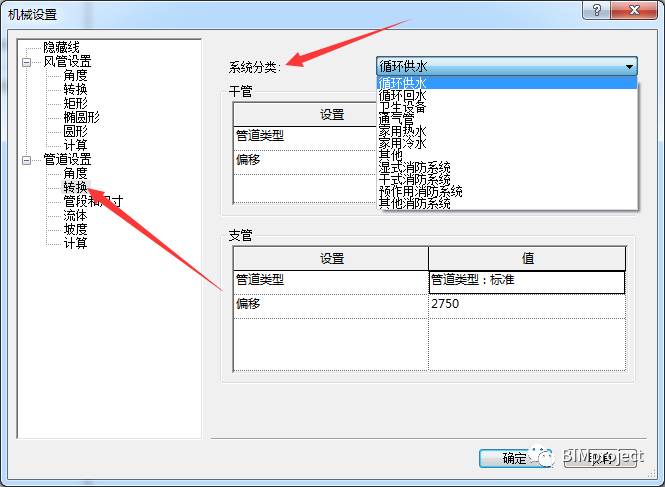
Task: Click the help question mark button
Action: pos(596,10)
